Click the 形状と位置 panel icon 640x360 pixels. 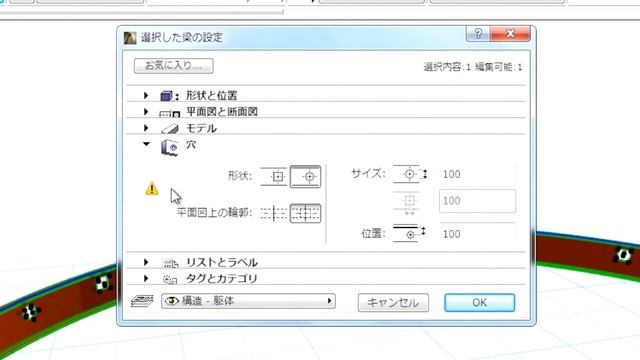[x=169, y=96]
